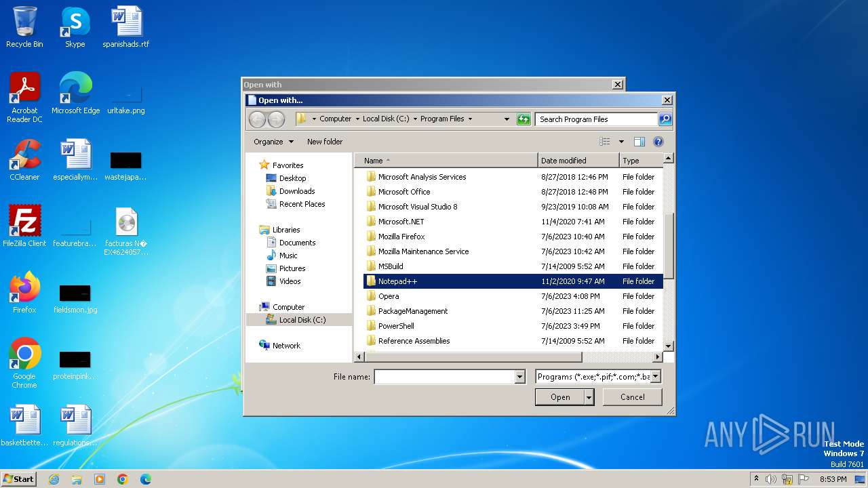Open Internet Explorer from taskbar
The image size is (868, 488).
coord(54,479)
